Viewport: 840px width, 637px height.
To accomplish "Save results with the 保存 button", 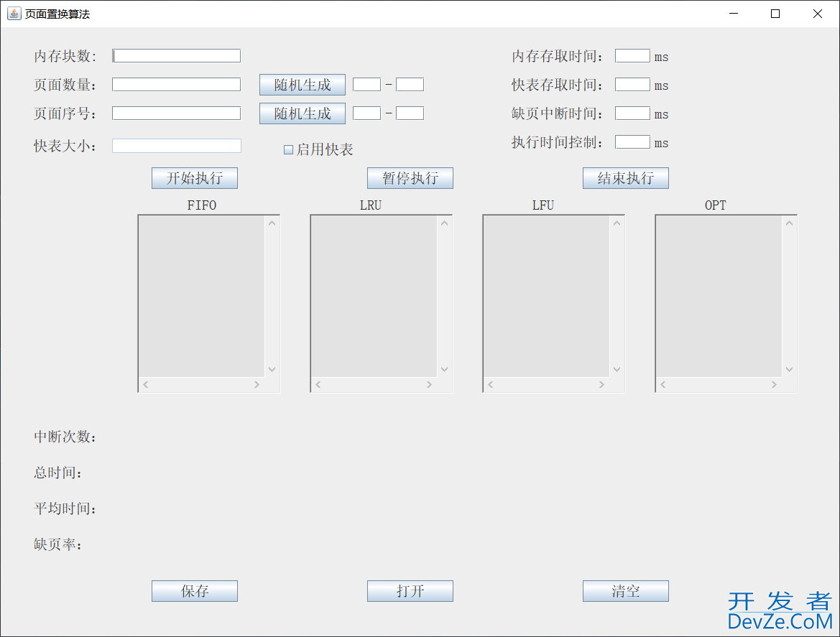I will point(194,591).
